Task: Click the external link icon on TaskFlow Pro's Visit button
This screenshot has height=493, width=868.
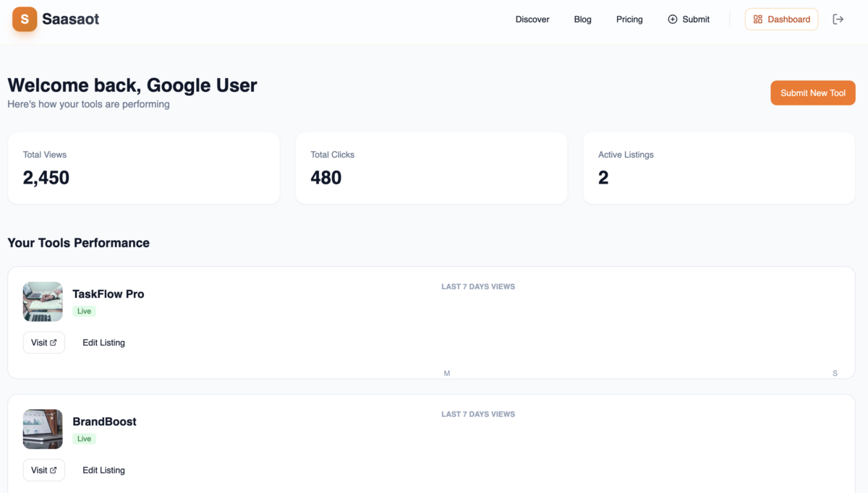Action: [53, 342]
